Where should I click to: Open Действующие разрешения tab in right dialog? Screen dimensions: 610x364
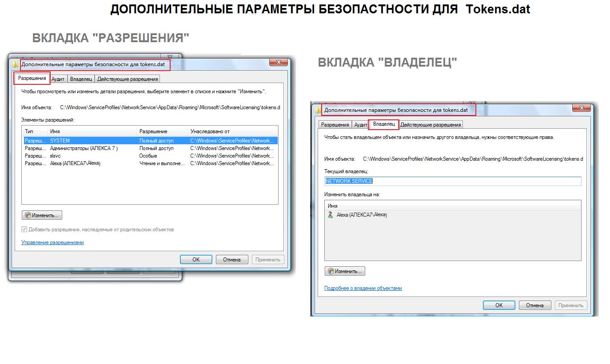(x=431, y=125)
